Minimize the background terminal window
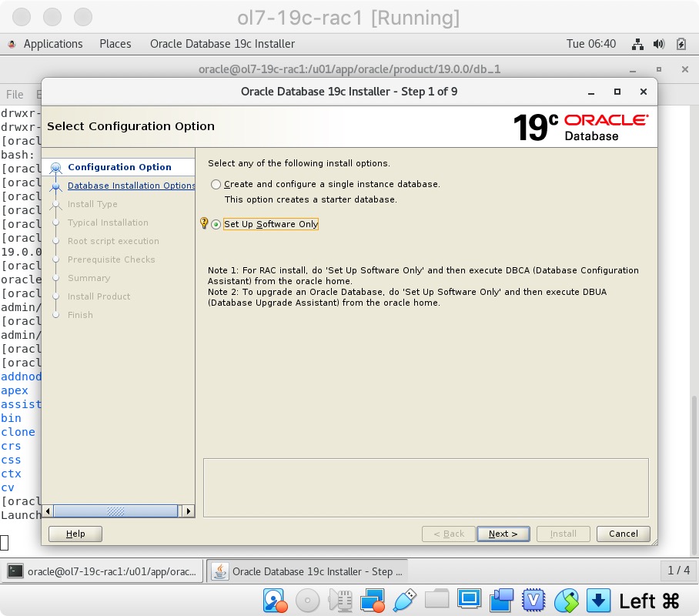Viewport: 699px width, 616px height. point(633,70)
